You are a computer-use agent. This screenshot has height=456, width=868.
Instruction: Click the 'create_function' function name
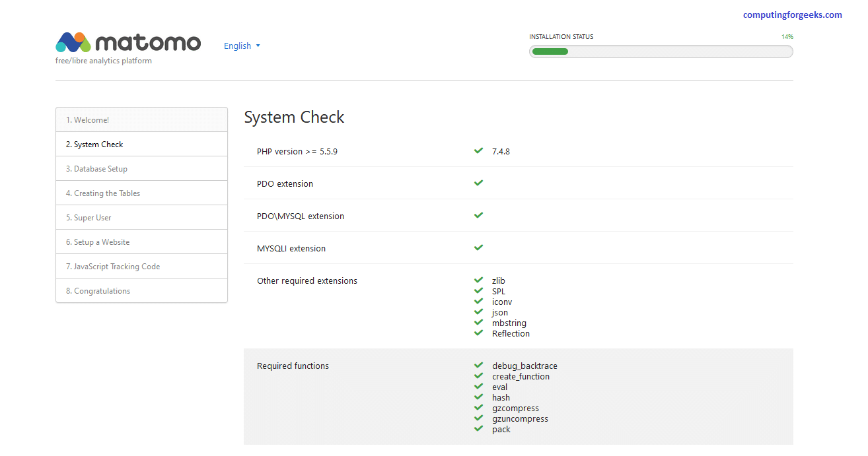[521, 377]
